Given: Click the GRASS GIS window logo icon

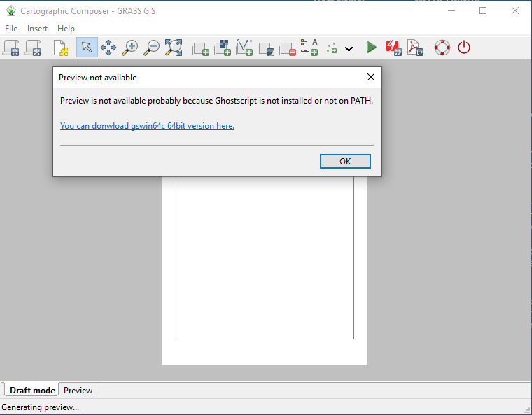Looking at the screenshot, I should pyautogui.click(x=11, y=11).
